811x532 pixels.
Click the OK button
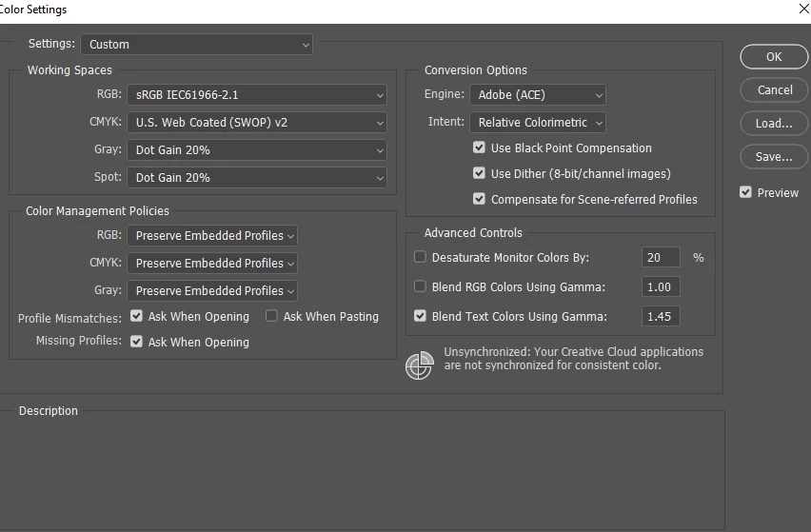[774, 57]
